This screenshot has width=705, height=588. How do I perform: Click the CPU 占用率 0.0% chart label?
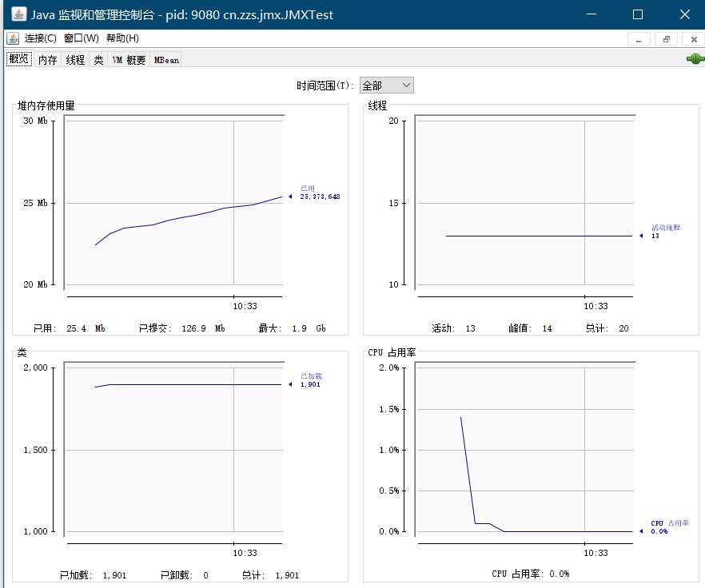670,526
